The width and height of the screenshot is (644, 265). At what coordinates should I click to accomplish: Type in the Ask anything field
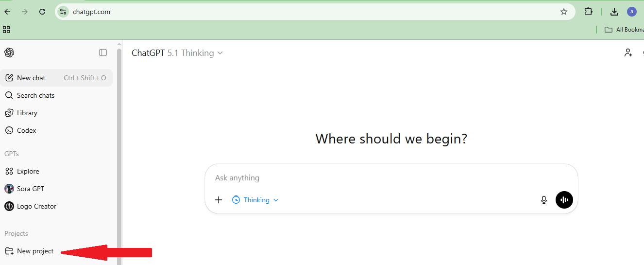[x=379, y=178]
